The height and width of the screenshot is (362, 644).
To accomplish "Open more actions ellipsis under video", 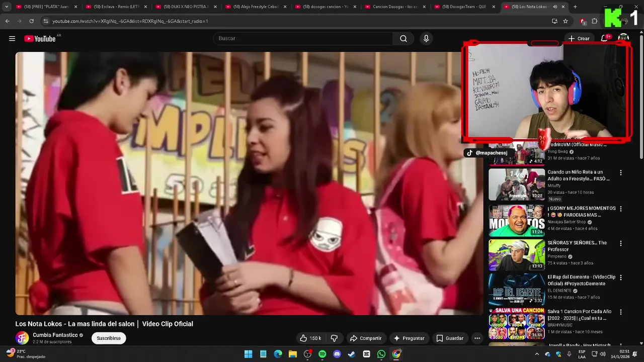I will click(x=477, y=338).
